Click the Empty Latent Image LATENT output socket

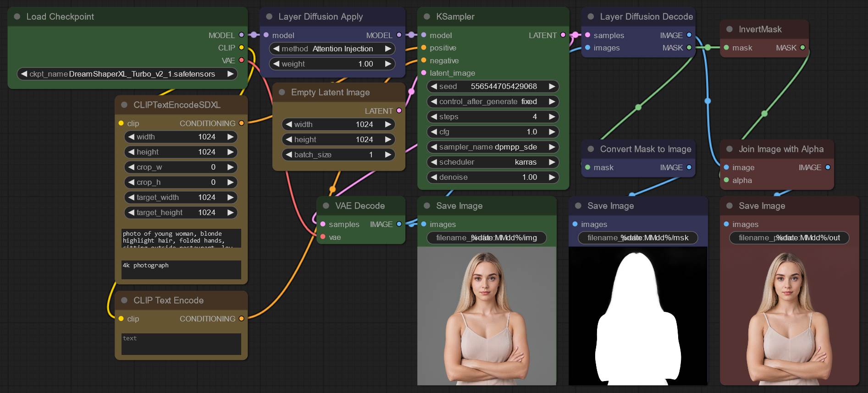[399, 111]
